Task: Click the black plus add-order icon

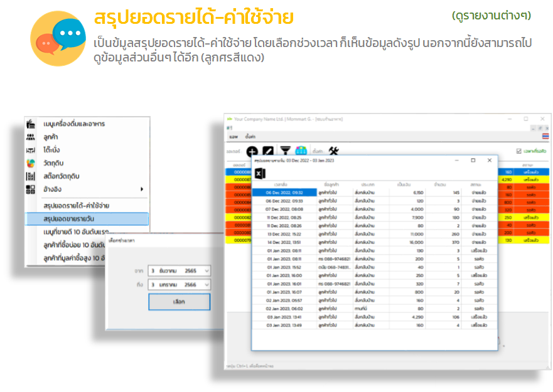Action: coord(252,151)
